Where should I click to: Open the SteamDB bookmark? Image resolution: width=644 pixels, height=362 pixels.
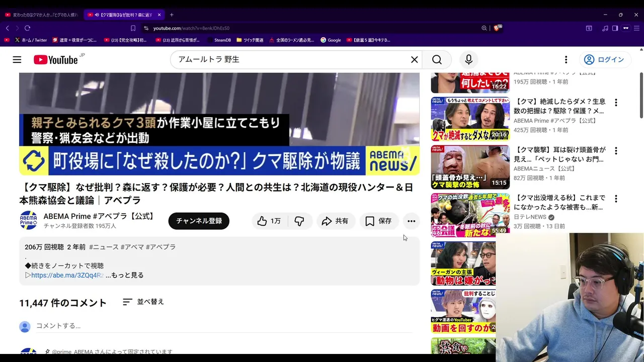coord(218,40)
